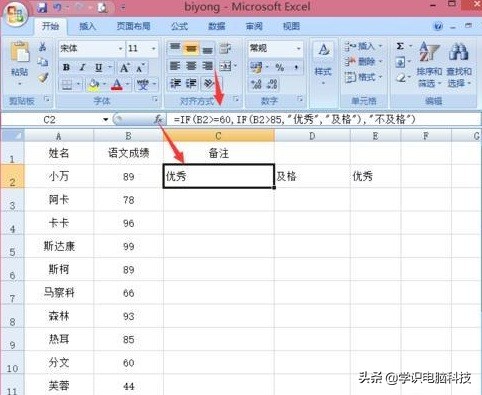Screen dimensions: 482x395
Task: Apply comma style separator
Action: [x=296, y=68]
